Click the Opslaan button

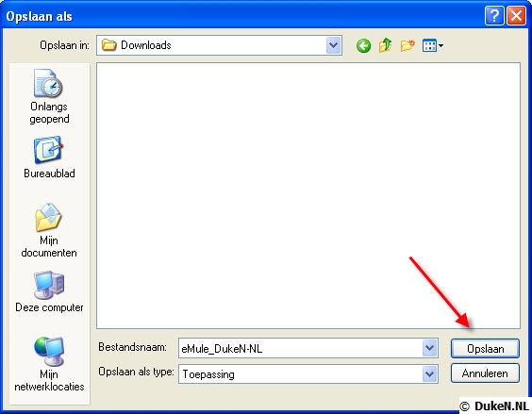pos(485,349)
